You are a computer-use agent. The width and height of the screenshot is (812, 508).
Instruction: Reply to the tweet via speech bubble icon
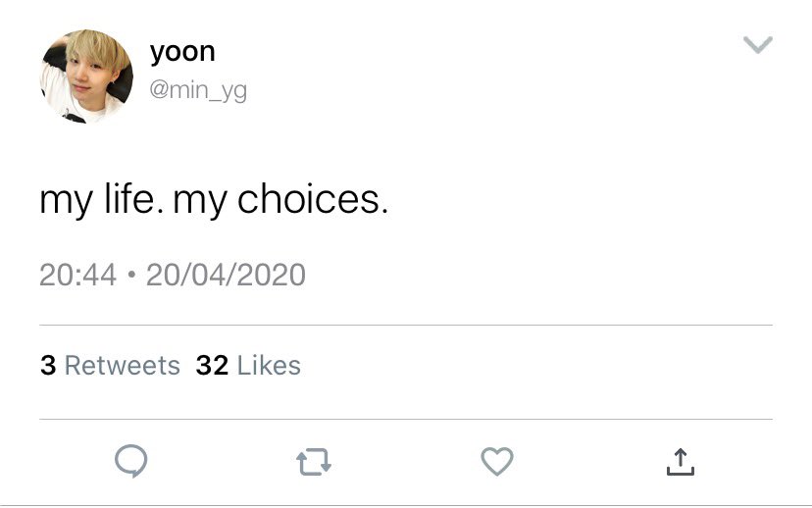(131, 460)
